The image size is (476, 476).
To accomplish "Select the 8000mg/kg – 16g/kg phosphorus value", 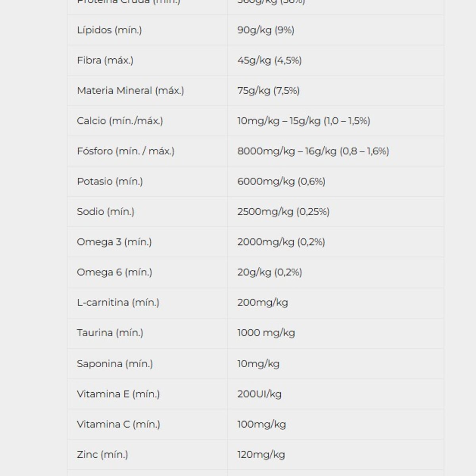I will [x=313, y=151].
